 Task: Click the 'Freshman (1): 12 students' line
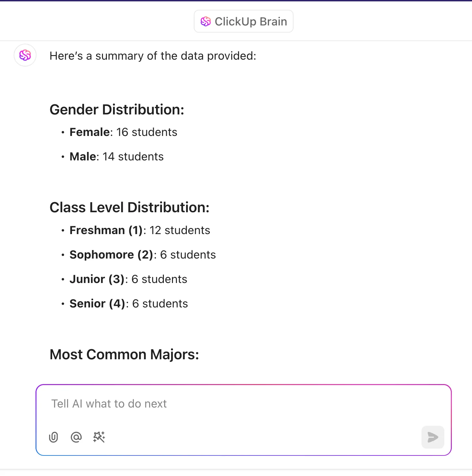[140, 230]
